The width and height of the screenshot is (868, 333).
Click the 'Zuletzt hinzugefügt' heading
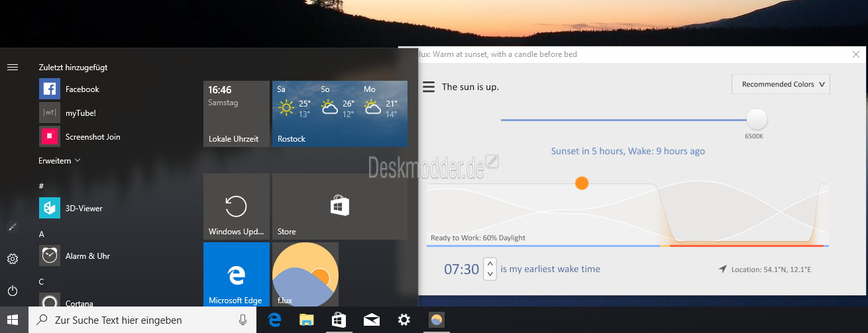[x=73, y=68]
